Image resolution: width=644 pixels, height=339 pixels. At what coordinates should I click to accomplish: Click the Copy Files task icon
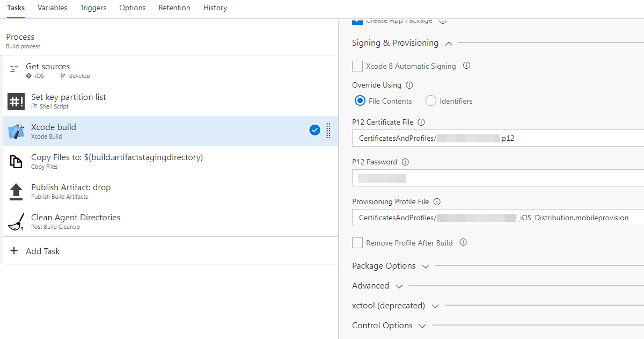tap(16, 161)
